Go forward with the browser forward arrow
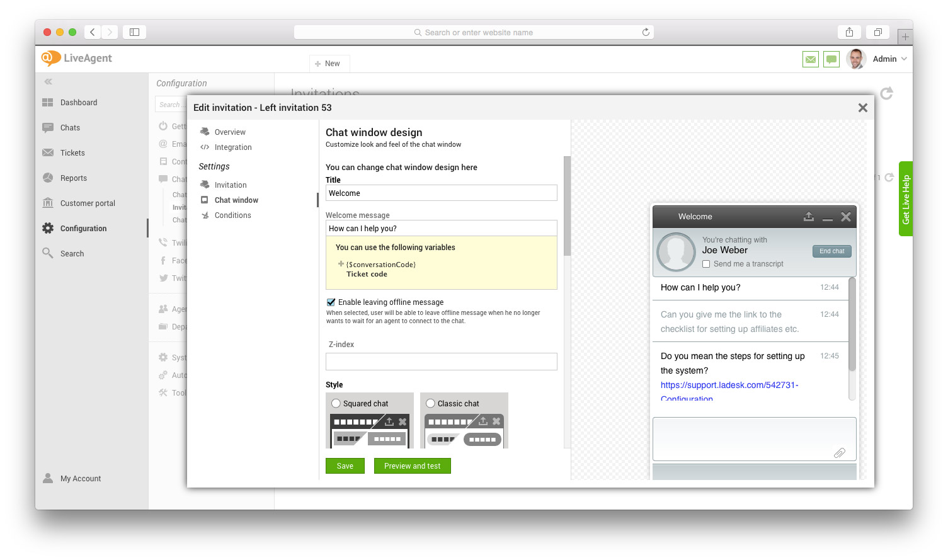This screenshot has width=948, height=560. 110,32
